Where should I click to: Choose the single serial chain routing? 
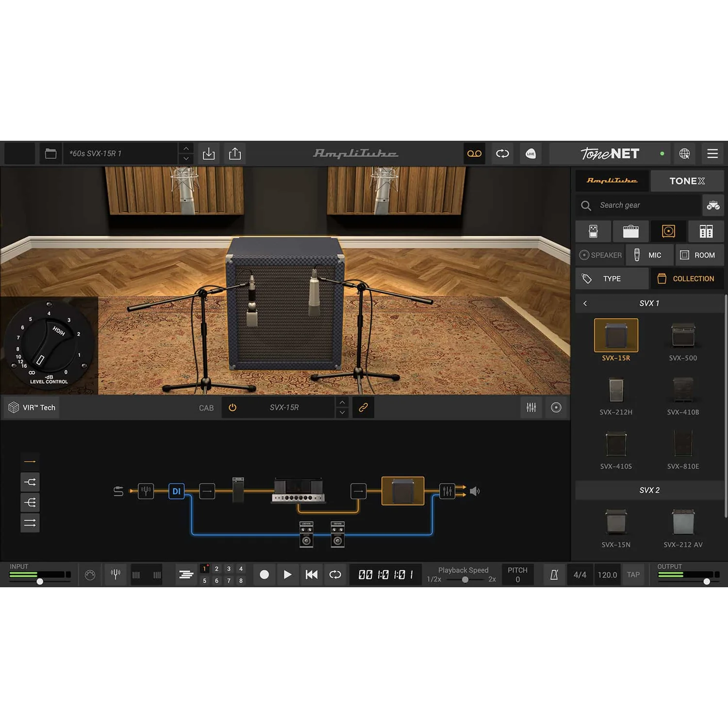point(30,462)
